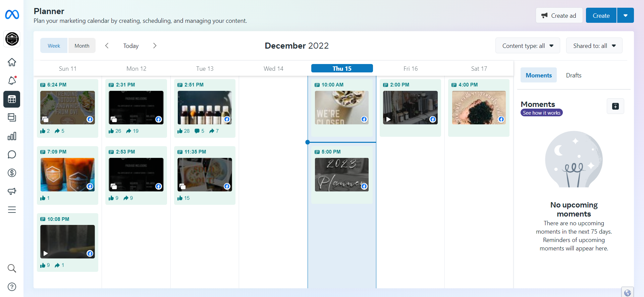This screenshot has width=644, height=297.
Task: Click the See how it works link
Action: click(542, 113)
